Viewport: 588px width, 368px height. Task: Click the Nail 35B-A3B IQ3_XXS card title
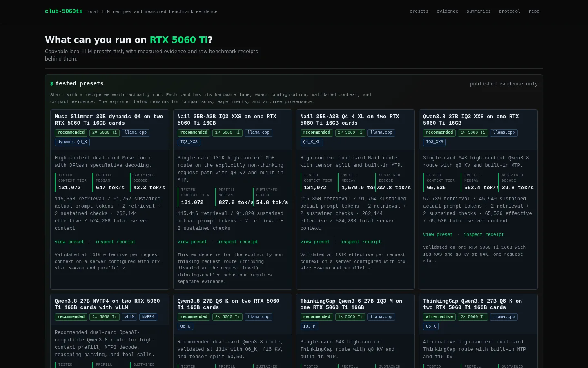tap(227, 120)
